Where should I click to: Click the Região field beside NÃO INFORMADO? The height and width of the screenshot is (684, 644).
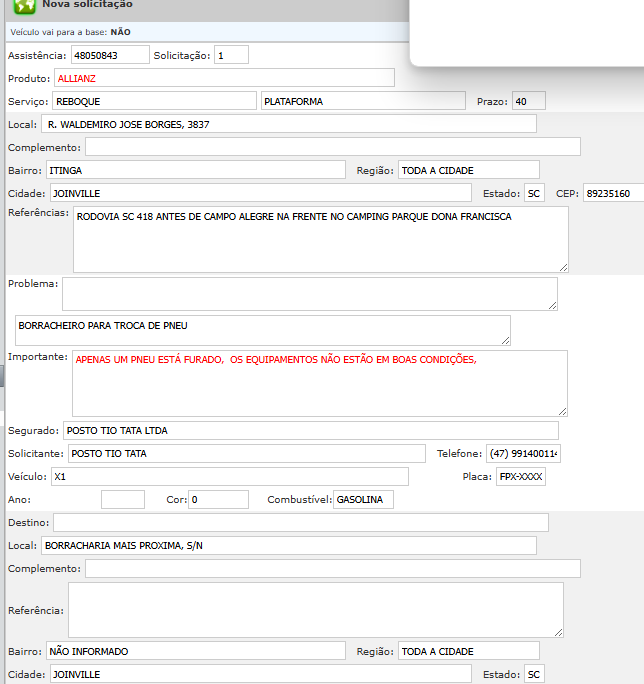(469, 651)
